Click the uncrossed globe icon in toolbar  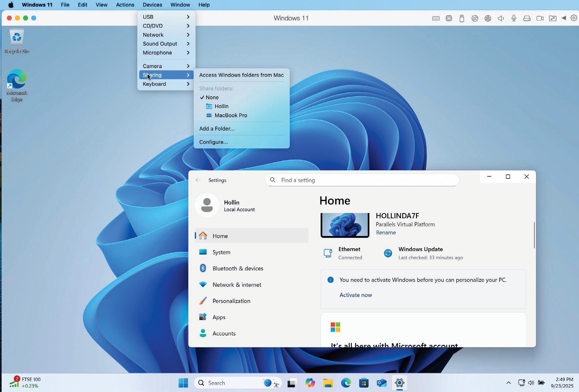(x=488, y=18)
